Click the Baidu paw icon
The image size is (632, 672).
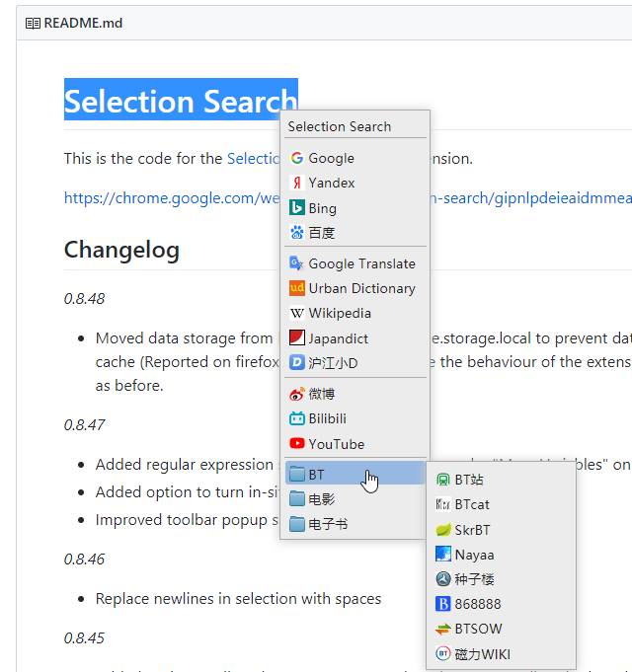click(296, 233)
